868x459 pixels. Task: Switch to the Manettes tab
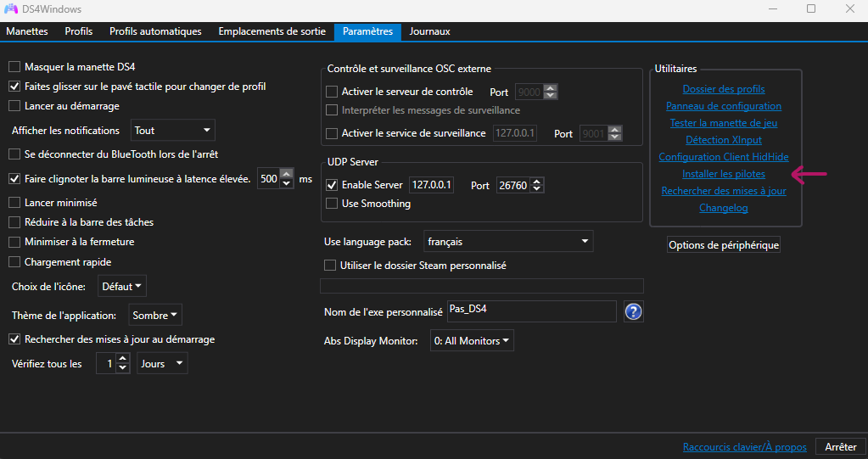27,31
